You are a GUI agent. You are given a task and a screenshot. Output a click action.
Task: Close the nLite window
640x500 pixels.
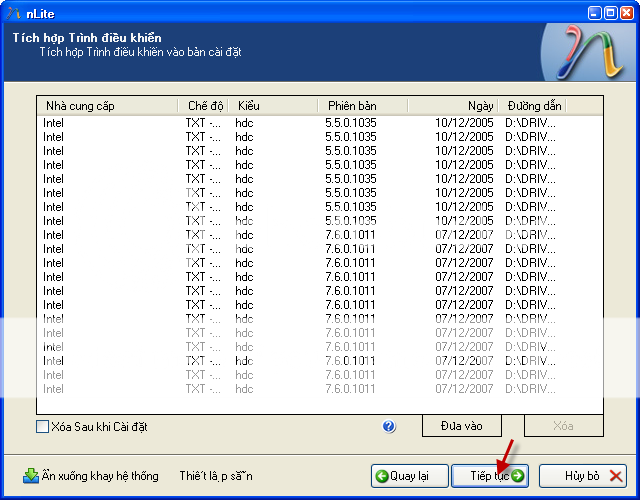[627, 13]
